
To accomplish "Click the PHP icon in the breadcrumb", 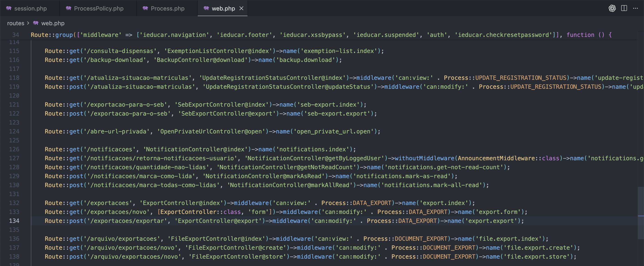I will click(x=36, y=23).
